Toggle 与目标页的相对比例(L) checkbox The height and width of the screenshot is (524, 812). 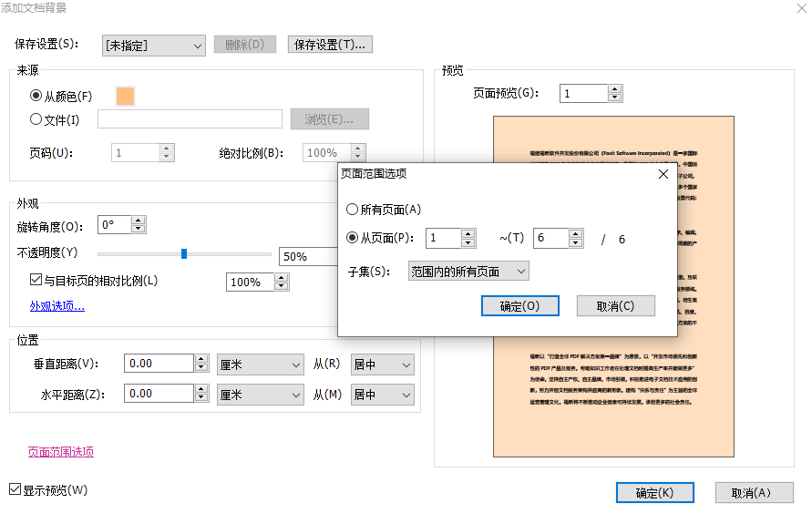(36, 280)
